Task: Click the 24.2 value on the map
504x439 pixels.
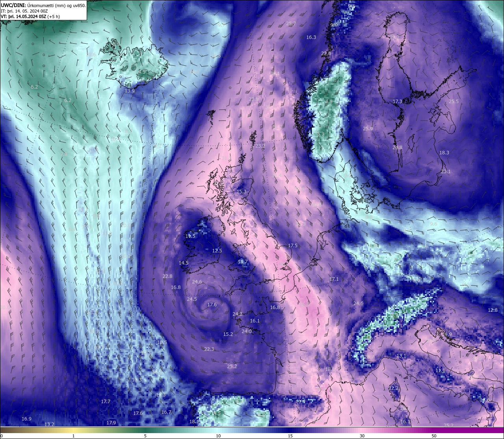Action: [x=237, y=314]
